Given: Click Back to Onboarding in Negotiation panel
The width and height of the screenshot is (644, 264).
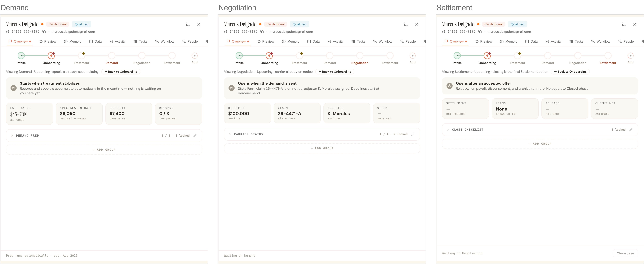Looking at the screenshot, I should click(x=335, y=72).
